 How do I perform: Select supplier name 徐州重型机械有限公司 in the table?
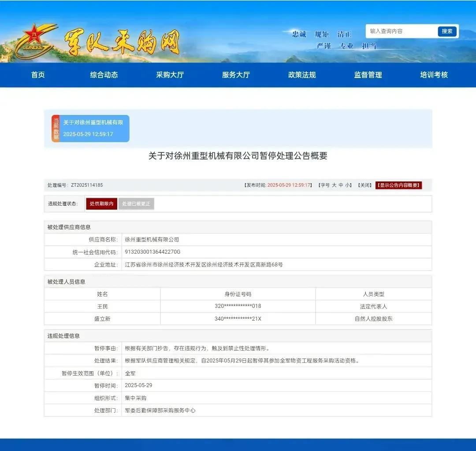(152, 240)
